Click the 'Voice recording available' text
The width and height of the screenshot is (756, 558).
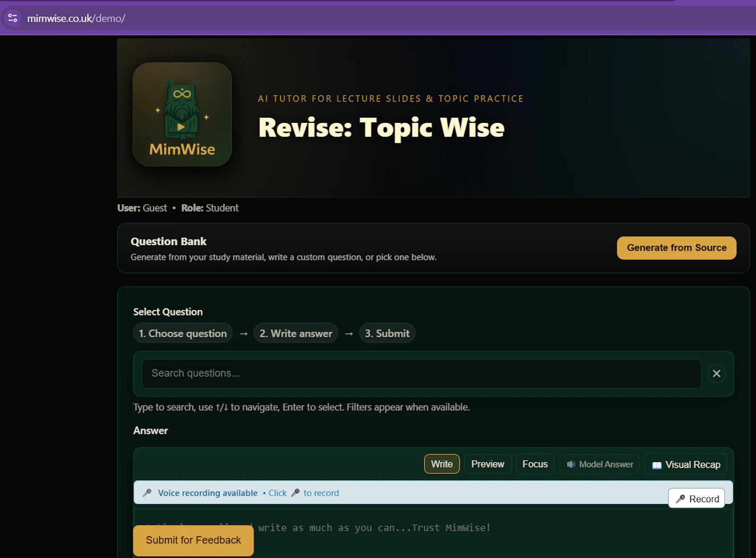[x=208, y=493]
